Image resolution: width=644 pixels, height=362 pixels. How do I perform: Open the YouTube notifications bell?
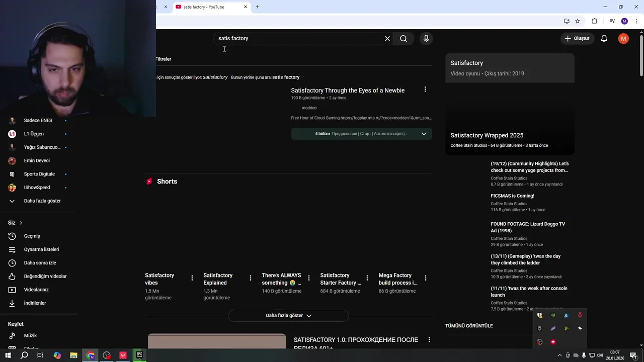pyautogui.click(x=604, y=39)
